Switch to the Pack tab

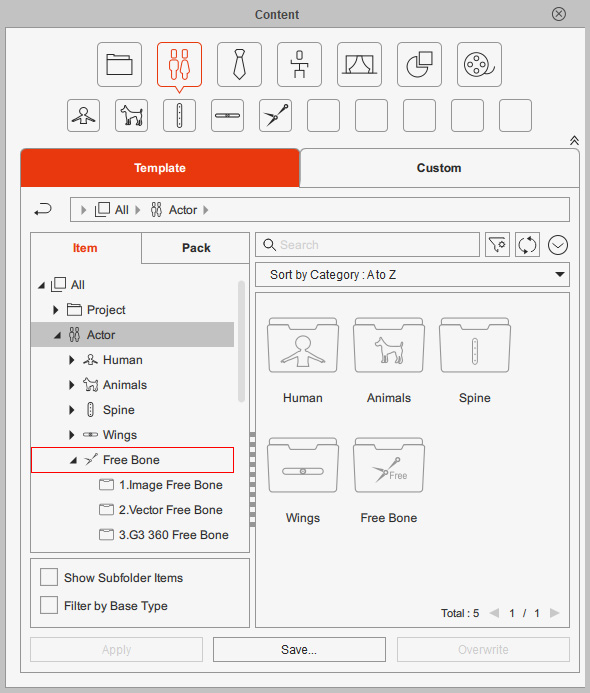coord(196,248)
